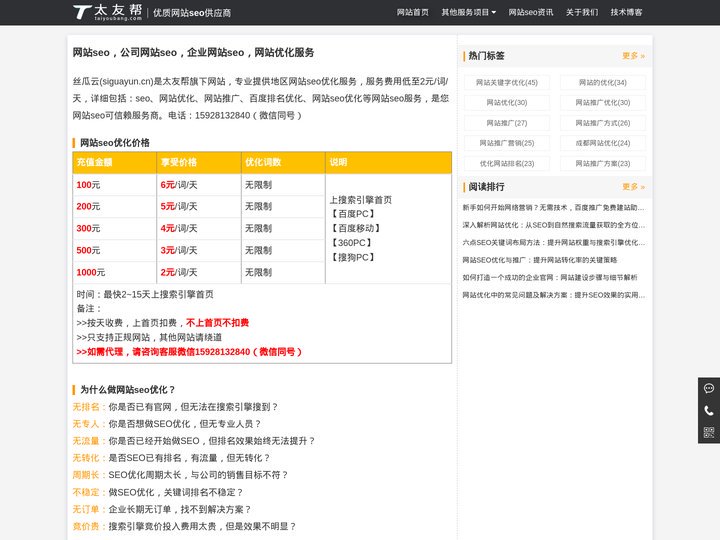Select tag 网站优化(30)

click(x=506, y=103)
